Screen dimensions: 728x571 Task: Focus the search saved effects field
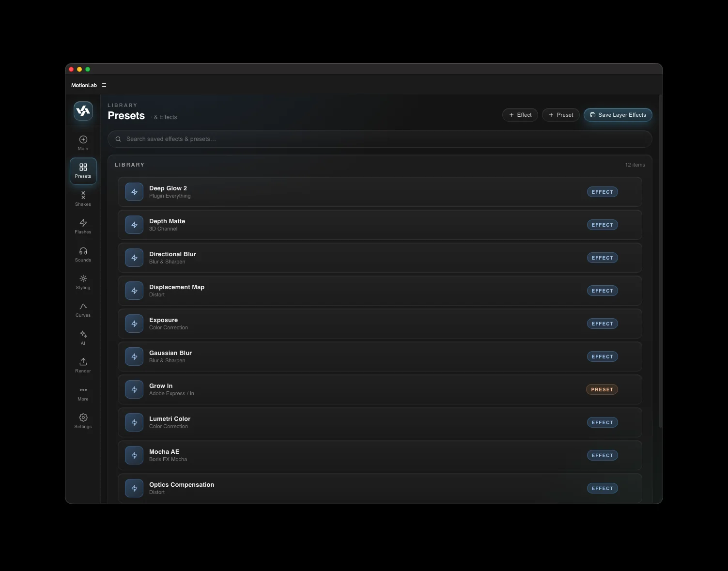coord(380,139)
